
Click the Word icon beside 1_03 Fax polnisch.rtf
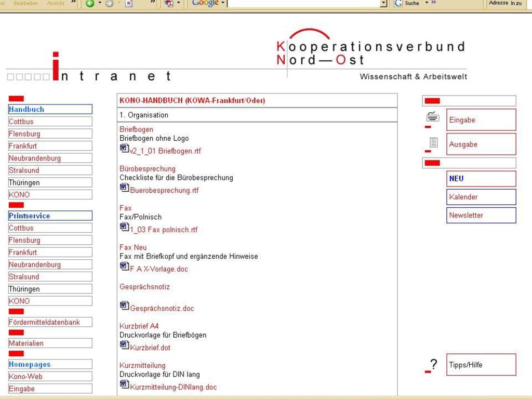124,228
